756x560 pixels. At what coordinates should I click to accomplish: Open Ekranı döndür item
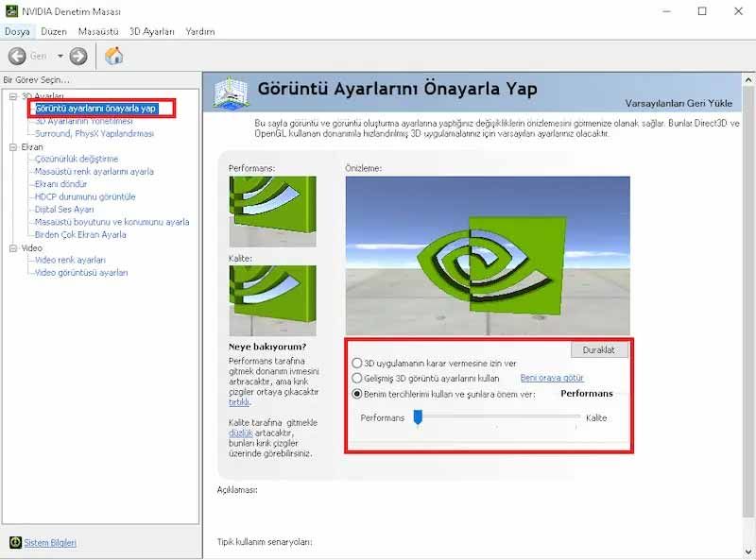pyautogui.click(x=60, y=184)
